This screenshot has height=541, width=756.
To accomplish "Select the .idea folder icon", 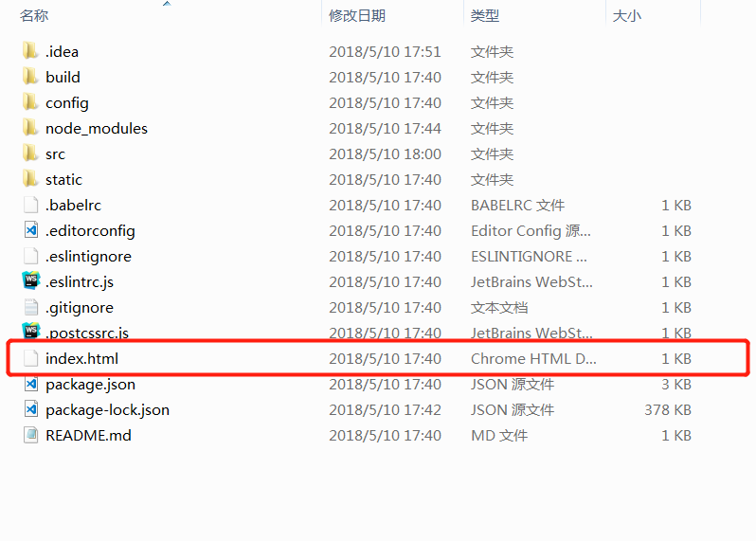I will pyautogui.click(x=30, y=50).
